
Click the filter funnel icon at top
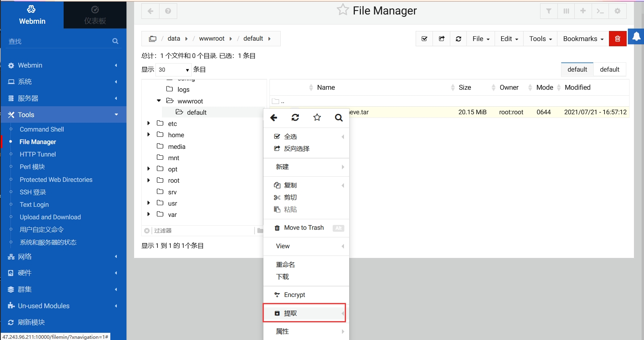pos(549,11)
